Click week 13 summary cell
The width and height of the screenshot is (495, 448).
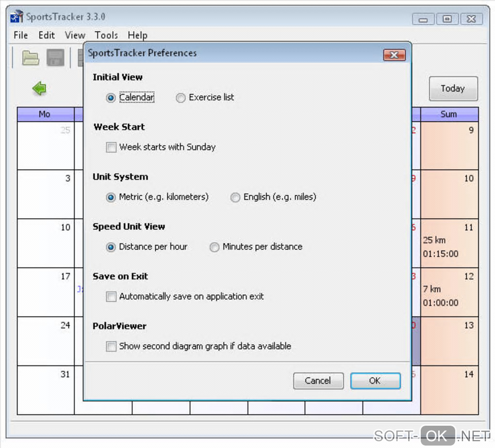pos(449,341)
